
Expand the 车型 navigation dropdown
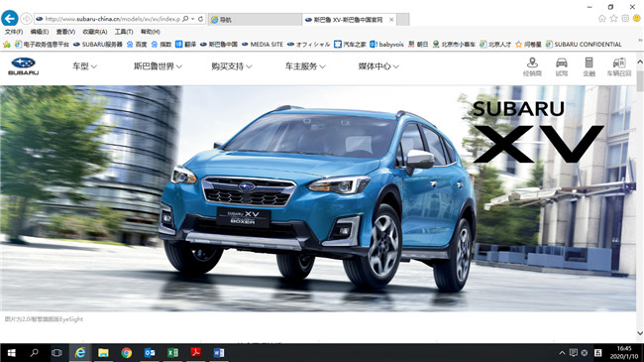coord(84,66)
